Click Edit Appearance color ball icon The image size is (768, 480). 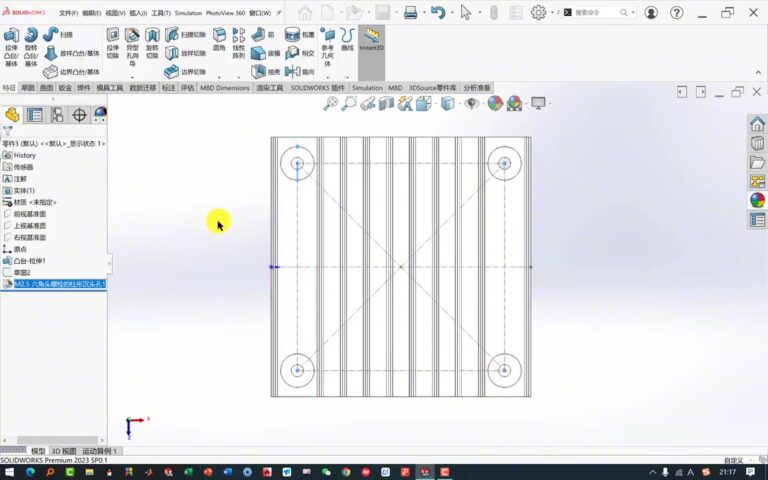(x=495, y=103)
